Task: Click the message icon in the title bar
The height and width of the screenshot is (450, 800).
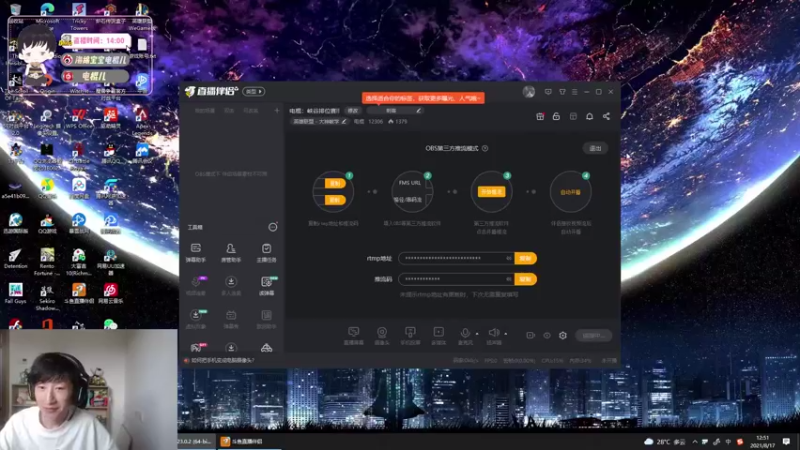Action: pos(548,92)
